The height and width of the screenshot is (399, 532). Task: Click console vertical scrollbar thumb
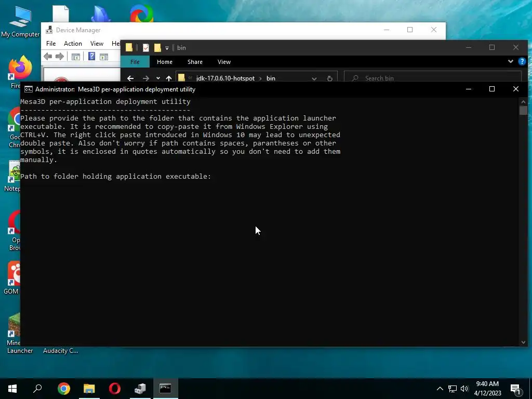[x=523, y=111]
